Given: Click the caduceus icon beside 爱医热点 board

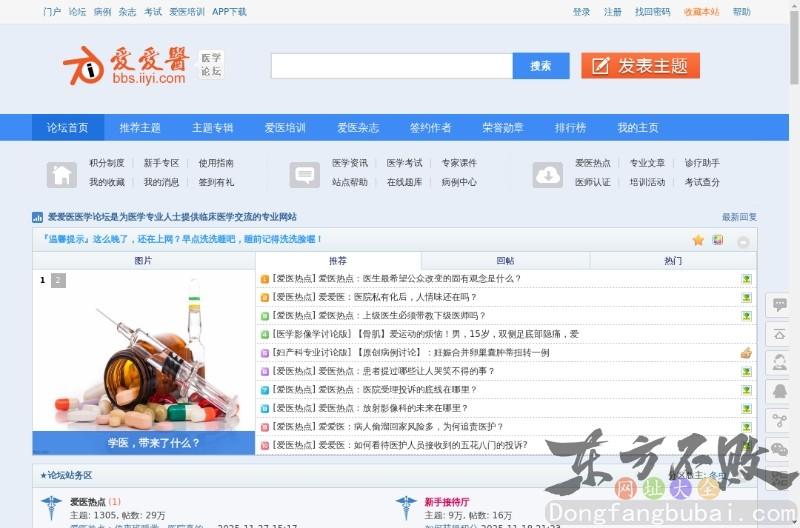Looking at the screenshot, I should tap(52, 508).
